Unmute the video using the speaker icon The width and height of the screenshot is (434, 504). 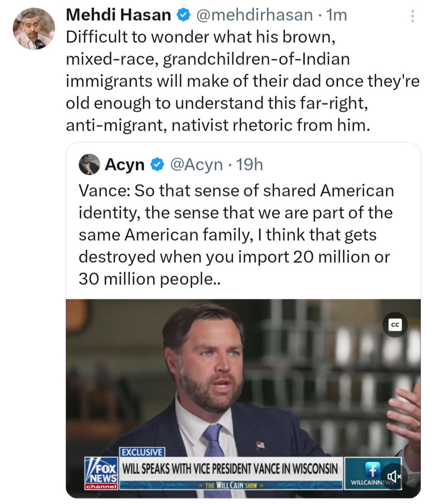point(394,476)
